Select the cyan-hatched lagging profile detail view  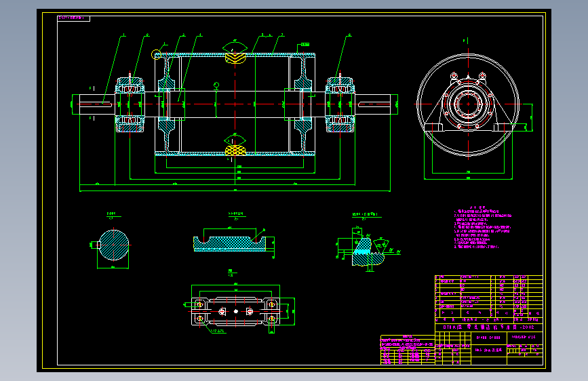231,244
